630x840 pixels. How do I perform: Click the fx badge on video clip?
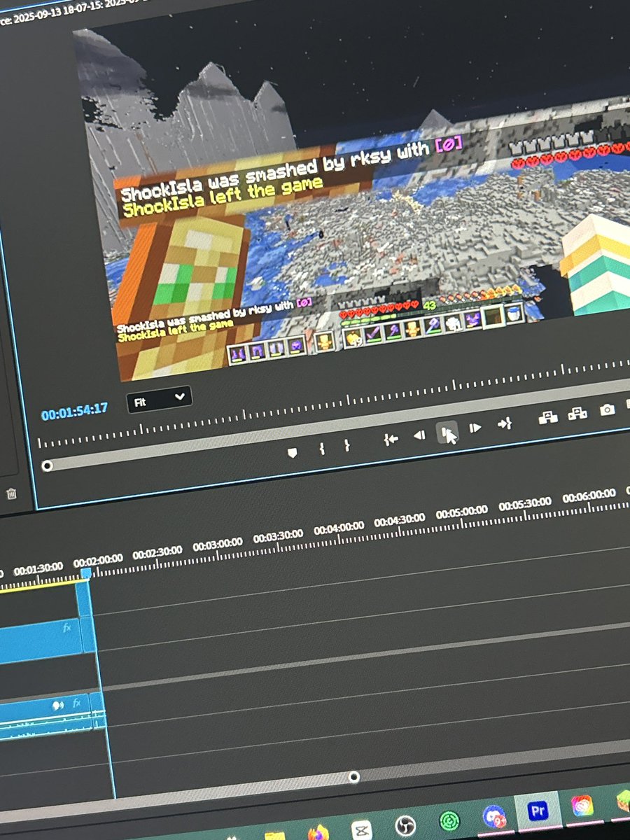click(67, 628)
